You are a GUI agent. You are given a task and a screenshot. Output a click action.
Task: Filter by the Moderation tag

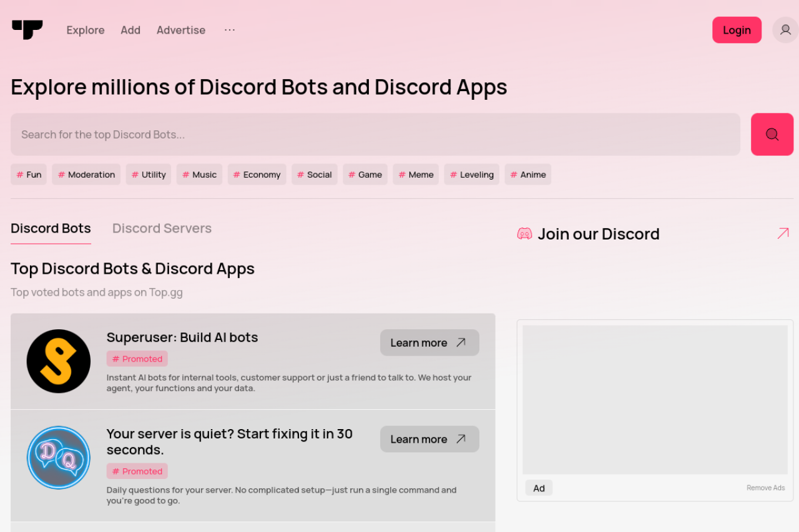86,175
